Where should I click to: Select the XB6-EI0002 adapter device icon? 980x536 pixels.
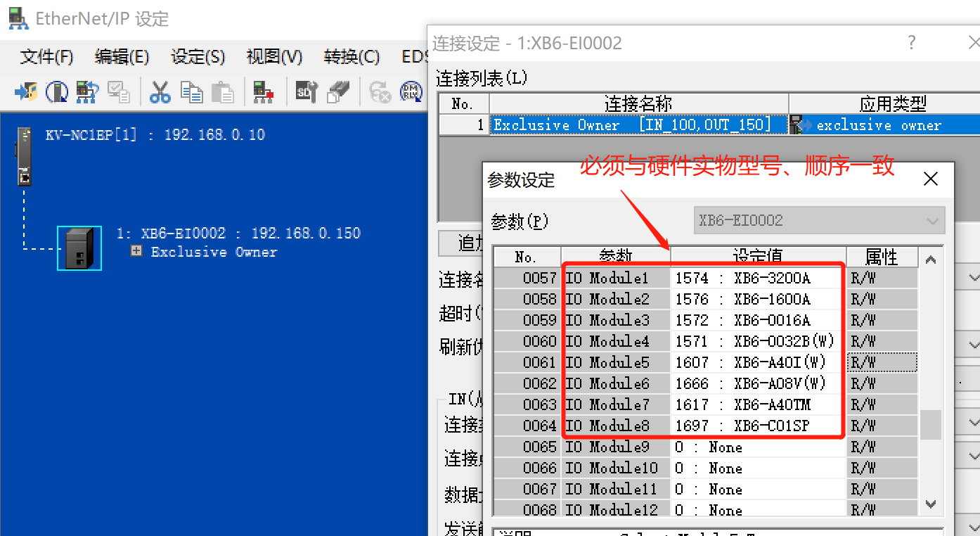coord(79,248)
